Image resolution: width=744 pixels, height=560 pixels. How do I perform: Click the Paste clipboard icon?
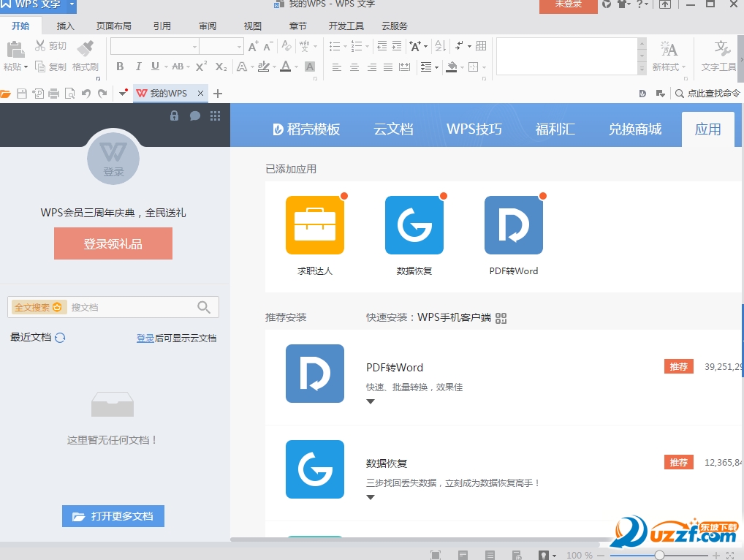coord(15,50)
